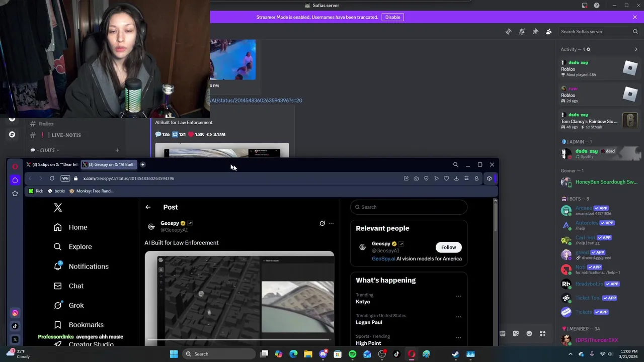Open Katya trend options ellipsis
This screenshot has height=362, width=644.
(458, 296)
